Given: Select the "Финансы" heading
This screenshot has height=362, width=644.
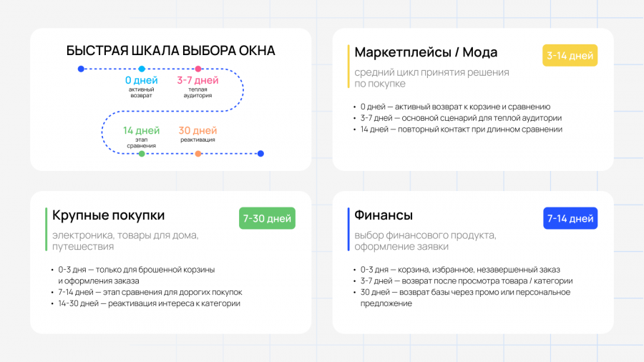Looking at the screenshot, I should (x=384, y=215).
